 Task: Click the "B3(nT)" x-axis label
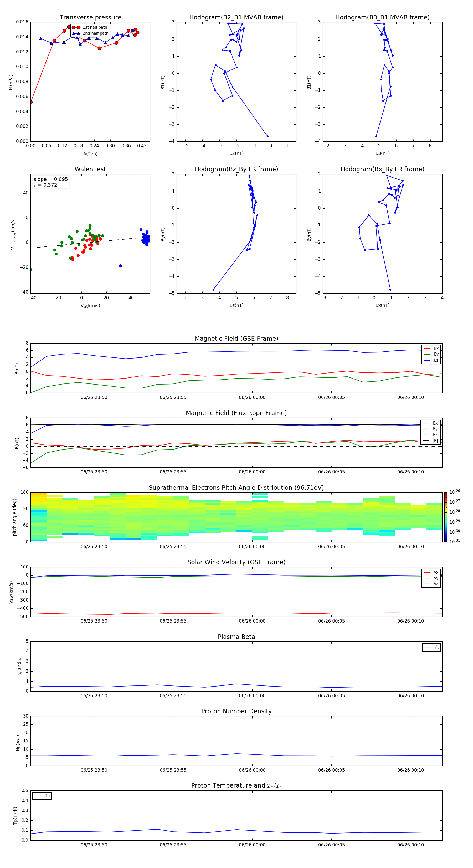coord(382,153)
